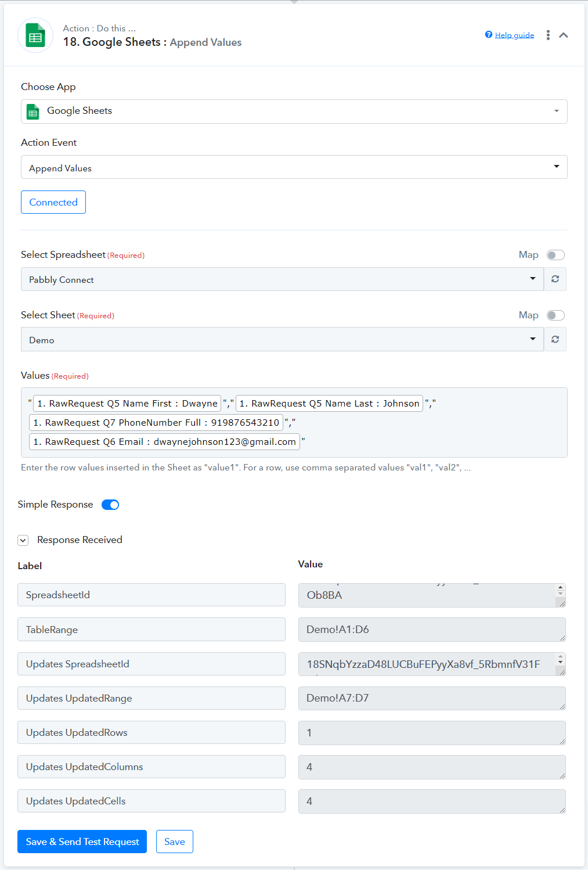
Task: Click Save & Send Test Request
Action: [x=82, y=842]
